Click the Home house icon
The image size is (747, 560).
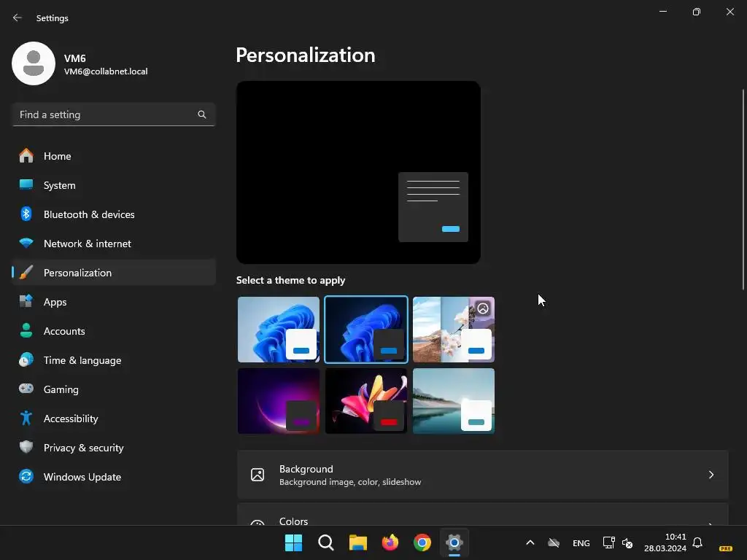pyautogui.click(x=26, y=156)
